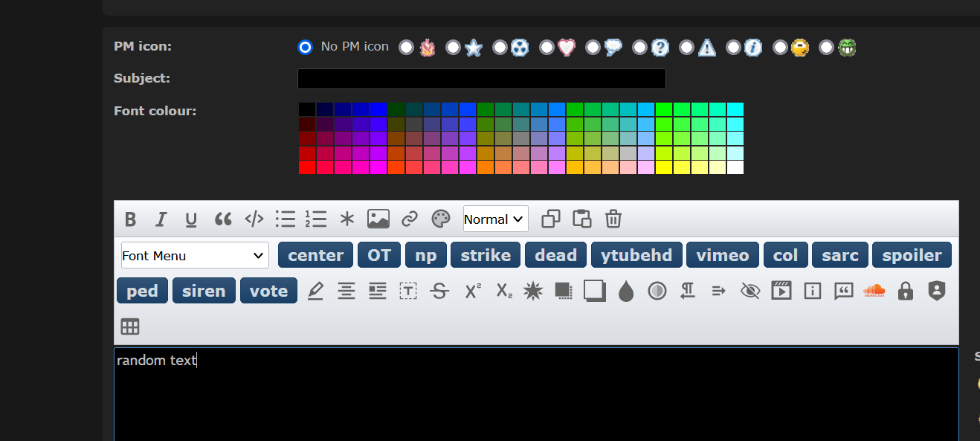This screenshot has width=980, height=441.
Task: Click the water drop blur icon
Action: [x=626, y=291]
